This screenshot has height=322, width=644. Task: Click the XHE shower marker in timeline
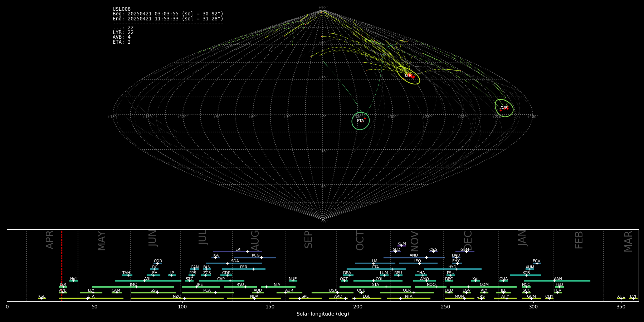(621, 298)
